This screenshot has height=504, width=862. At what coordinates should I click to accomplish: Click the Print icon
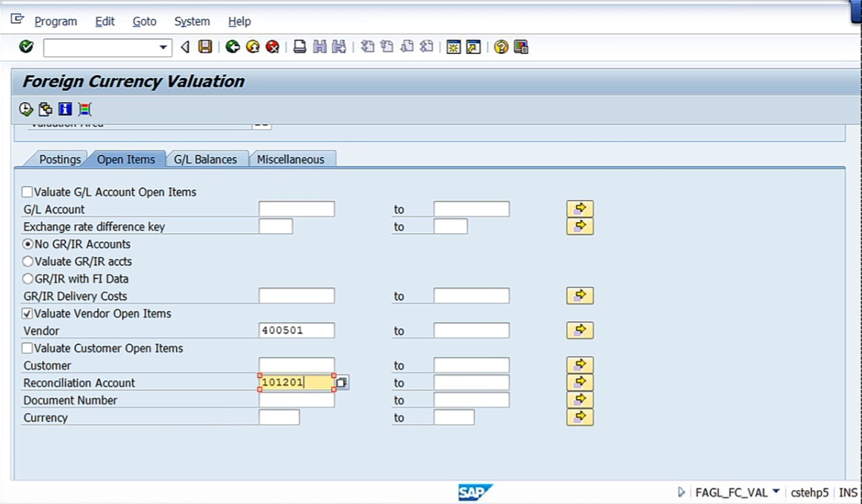point(300,47)
